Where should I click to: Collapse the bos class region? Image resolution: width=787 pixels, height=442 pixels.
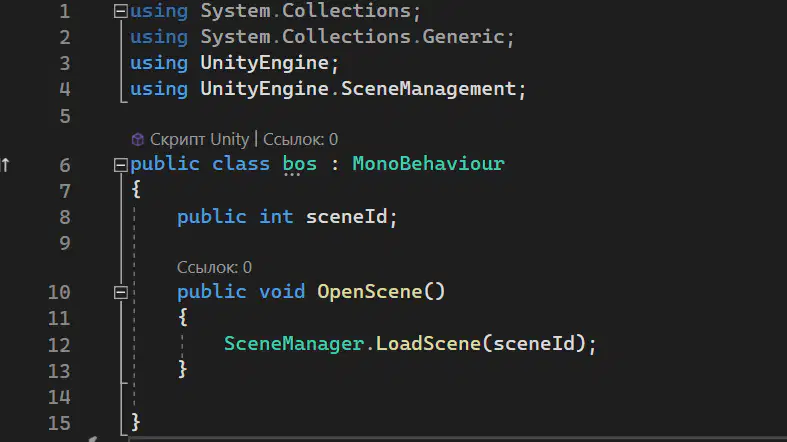click(120, 165)
